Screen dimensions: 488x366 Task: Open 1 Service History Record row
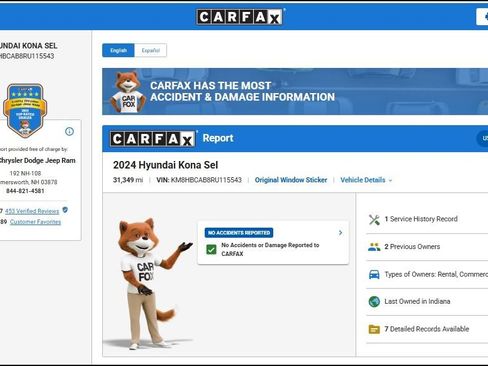coord(427,219)
